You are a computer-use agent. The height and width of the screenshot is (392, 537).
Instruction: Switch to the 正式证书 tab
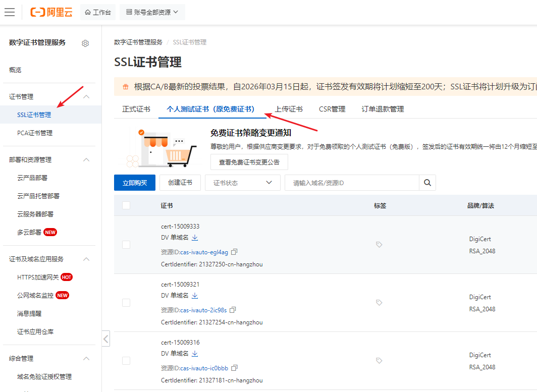click(x=136, y=109)
